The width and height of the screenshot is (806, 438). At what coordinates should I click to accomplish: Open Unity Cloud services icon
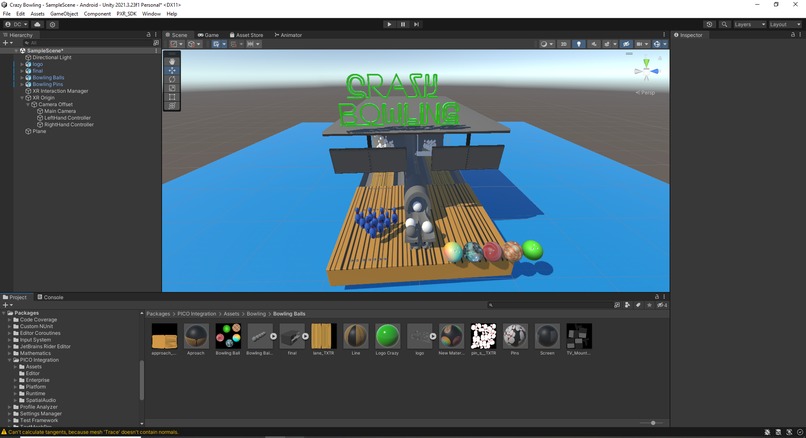point(38,24)
